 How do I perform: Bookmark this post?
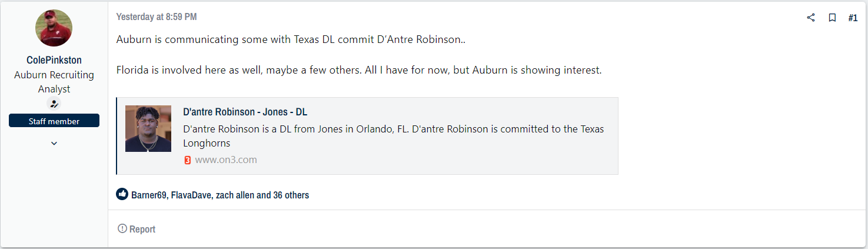pyautogui.click(x=832, y=18)
